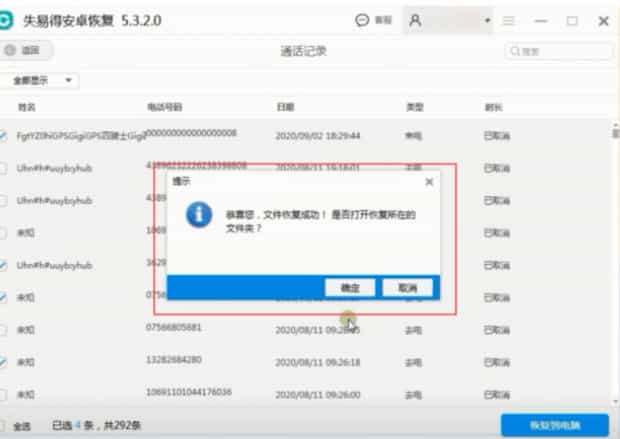Toggle checkbox for Uhn#h#uuybyhub row starting 3629
Image resolution: width=620 pixels, height=439 pixels.
[3, 265]
